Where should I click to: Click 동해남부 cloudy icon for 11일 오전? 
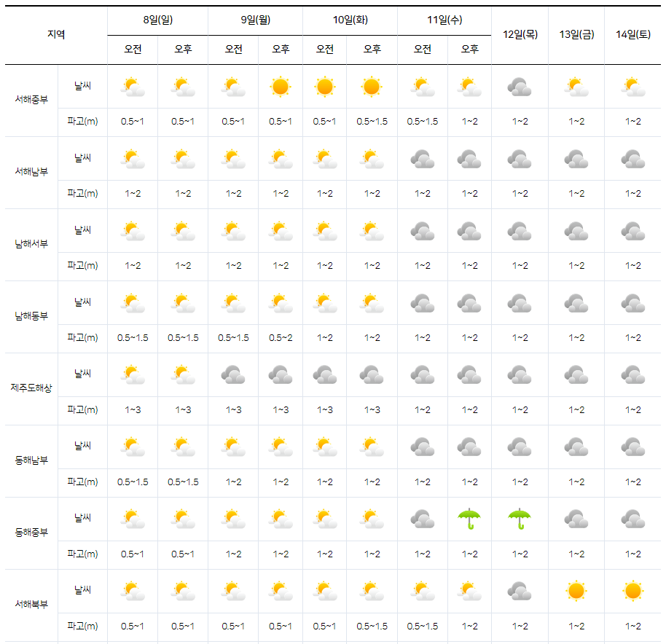coord(423,447)
